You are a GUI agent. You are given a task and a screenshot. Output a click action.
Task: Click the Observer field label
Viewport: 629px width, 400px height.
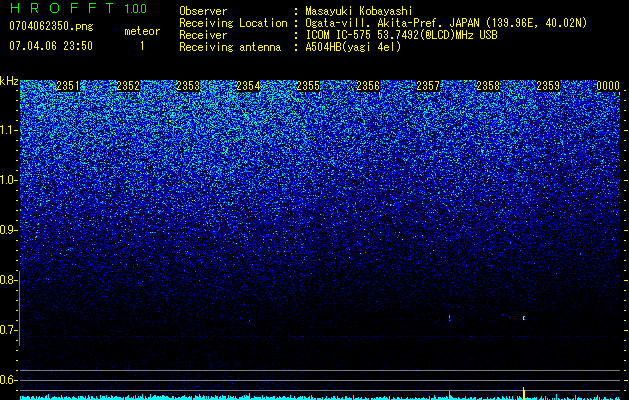point(203,11)
